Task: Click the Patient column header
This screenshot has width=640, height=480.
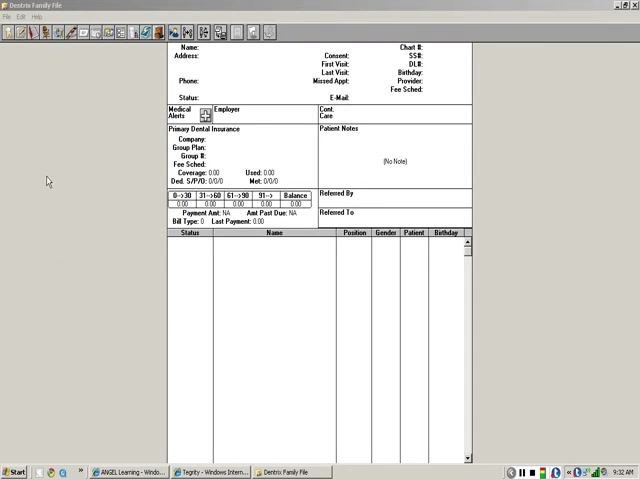Action: [414, 233]
